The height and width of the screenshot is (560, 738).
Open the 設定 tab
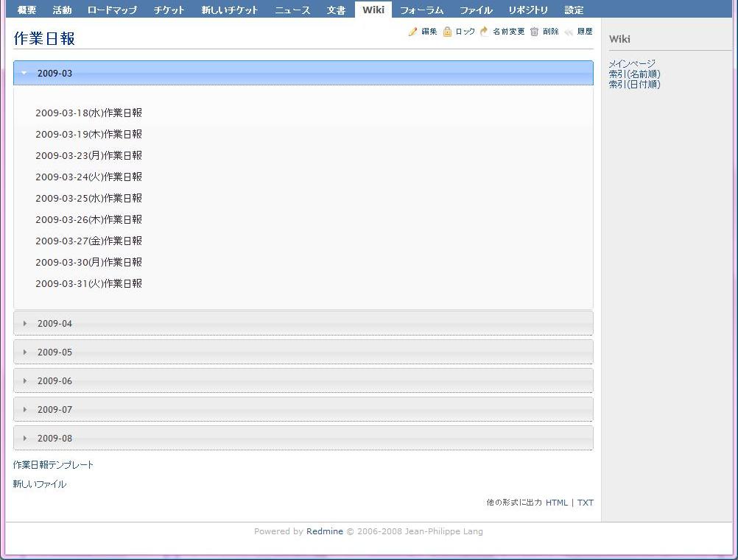(574, 10)
